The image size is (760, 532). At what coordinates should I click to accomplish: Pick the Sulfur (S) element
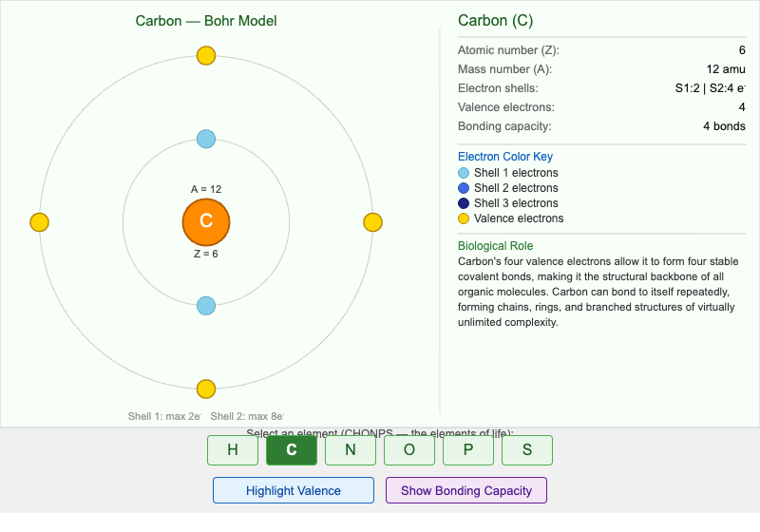coord(527,450)
